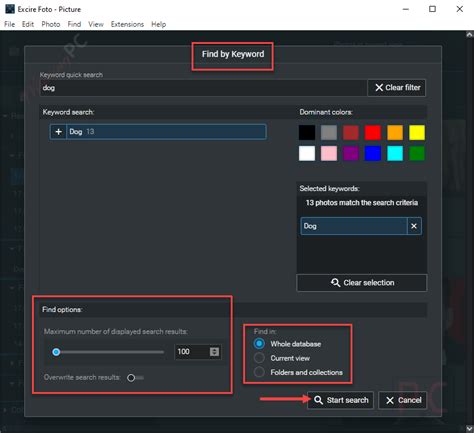Pick the cyan dominant color swatch
Screen dimensions: 474x433
pyautogui.click(x=395, y=153)
